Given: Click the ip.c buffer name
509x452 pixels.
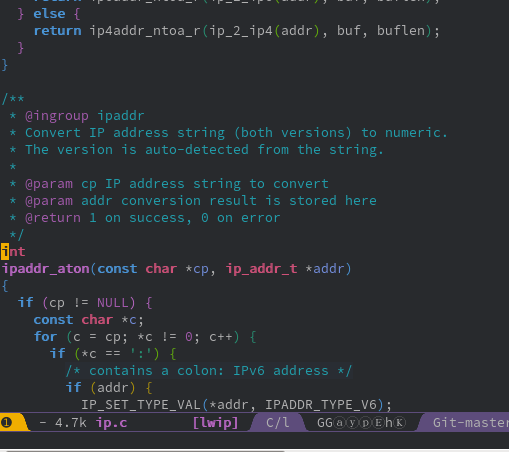Looking at the screenshot, I should coord(111,423).
